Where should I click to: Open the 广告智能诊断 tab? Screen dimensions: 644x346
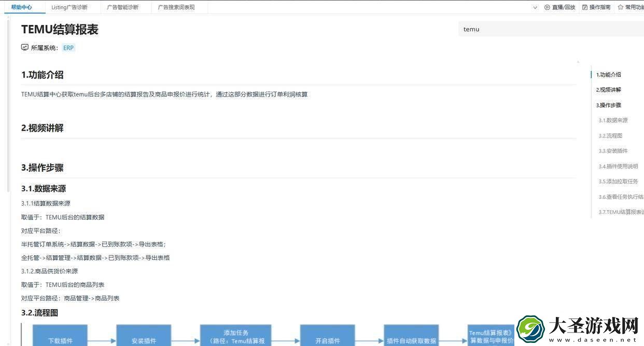tap(122, 7)
